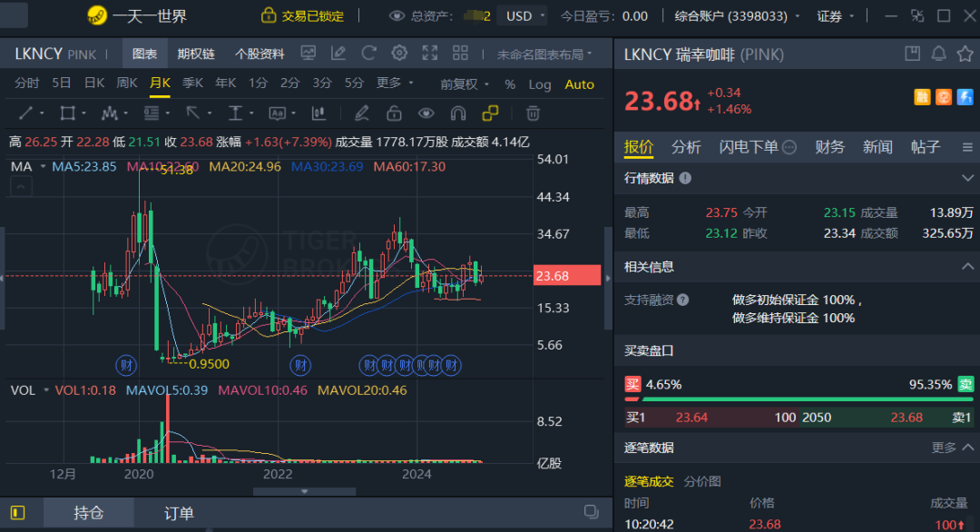Click the chart horizontal scroll handle
Viewport: 980px width, 532px height.
point(304,491)
